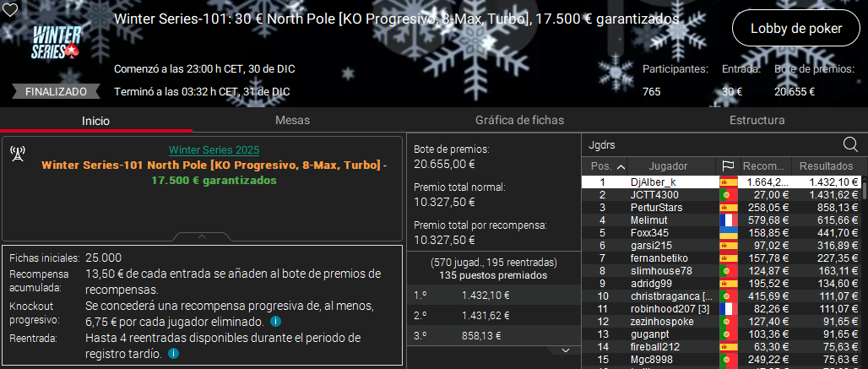868x369 pixels.
Task: Click info icon for Knockout progresivo
Action: point(276,323)
